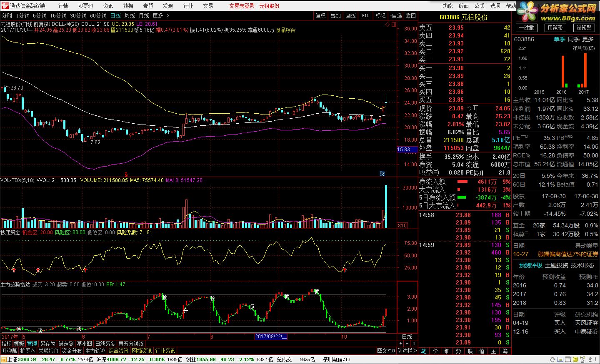This screenshot has width=600, height=364.
Task: Expand the 侧边栏 sidebar toggle
Action: 407,351
